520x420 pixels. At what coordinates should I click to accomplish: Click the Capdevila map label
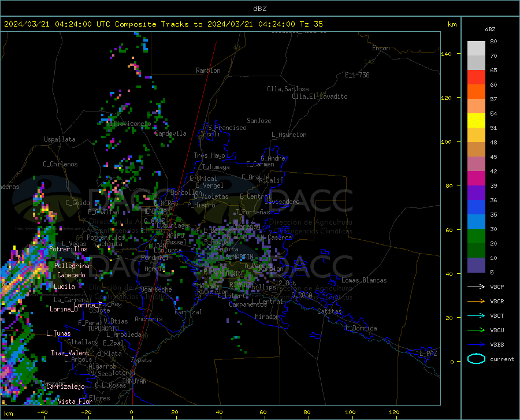[171, 133]
